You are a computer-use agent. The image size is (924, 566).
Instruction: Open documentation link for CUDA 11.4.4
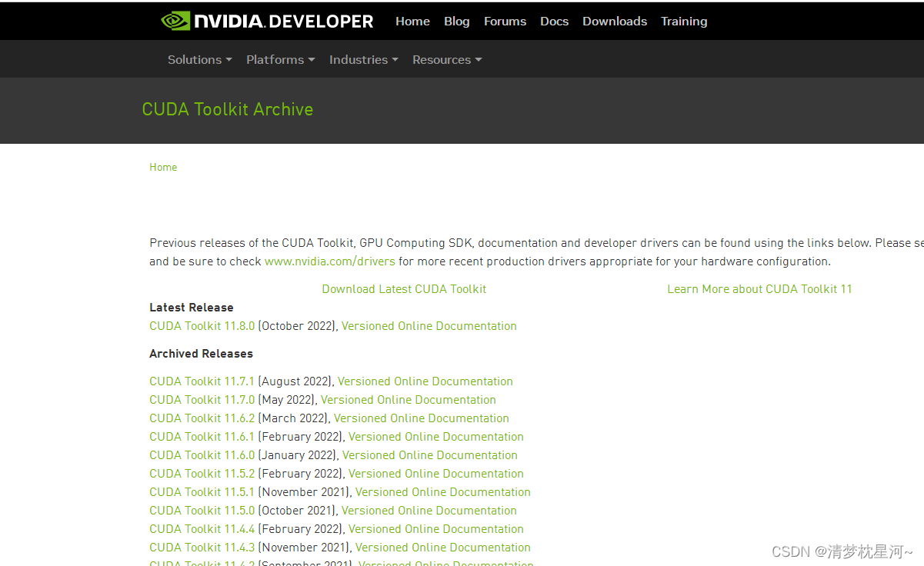point(436,529)
